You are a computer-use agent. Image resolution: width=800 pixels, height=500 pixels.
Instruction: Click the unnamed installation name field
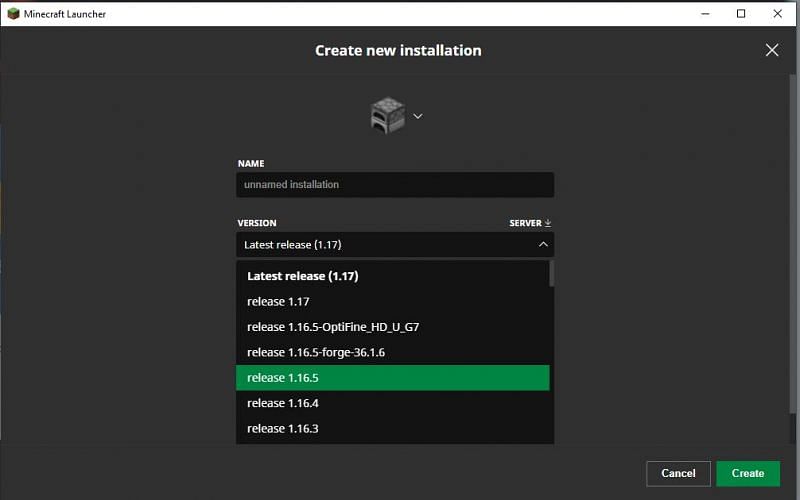click(x=395, y=185)
